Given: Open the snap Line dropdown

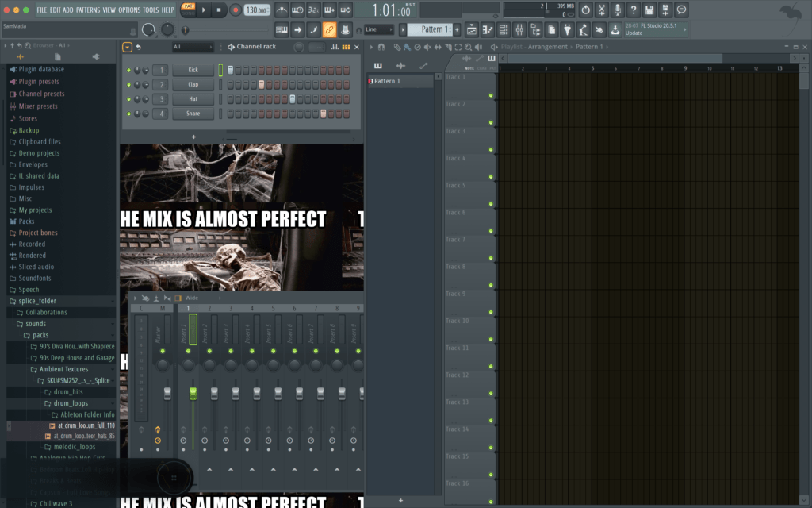Looking at the screenshot, I should coord(378,29).
